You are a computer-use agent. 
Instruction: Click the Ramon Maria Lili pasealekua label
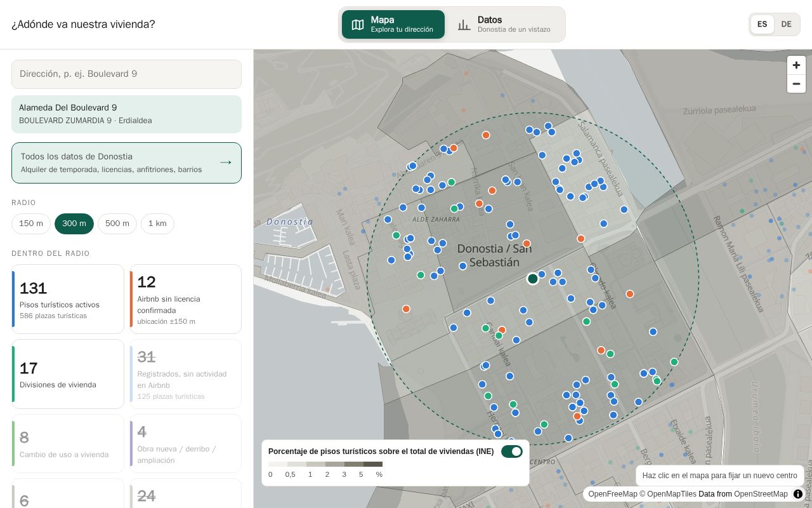(x=738, y=264)
